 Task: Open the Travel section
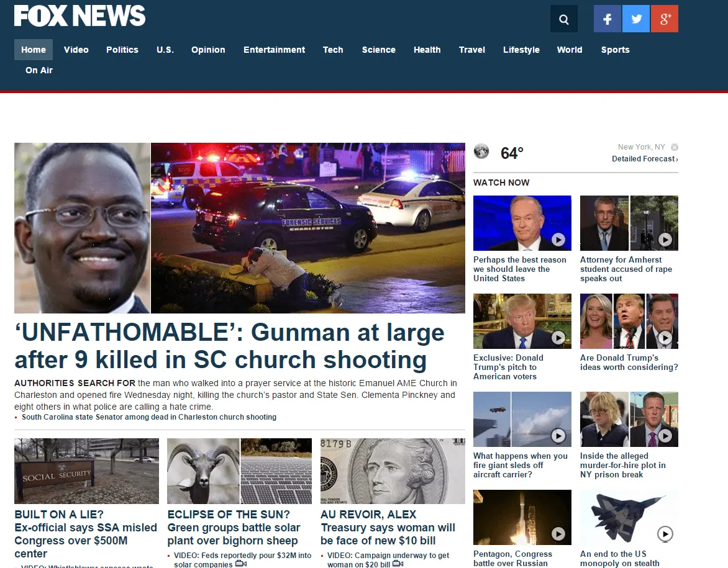[x=471, y=50]
